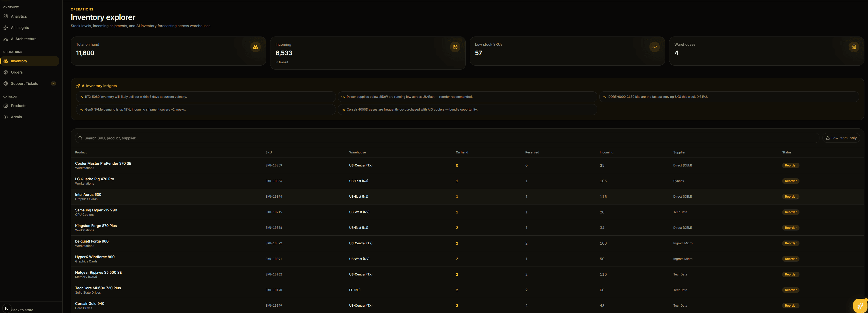Click the Reserved column header
Screen dimensions: 868x313
[x=532, y=152]
